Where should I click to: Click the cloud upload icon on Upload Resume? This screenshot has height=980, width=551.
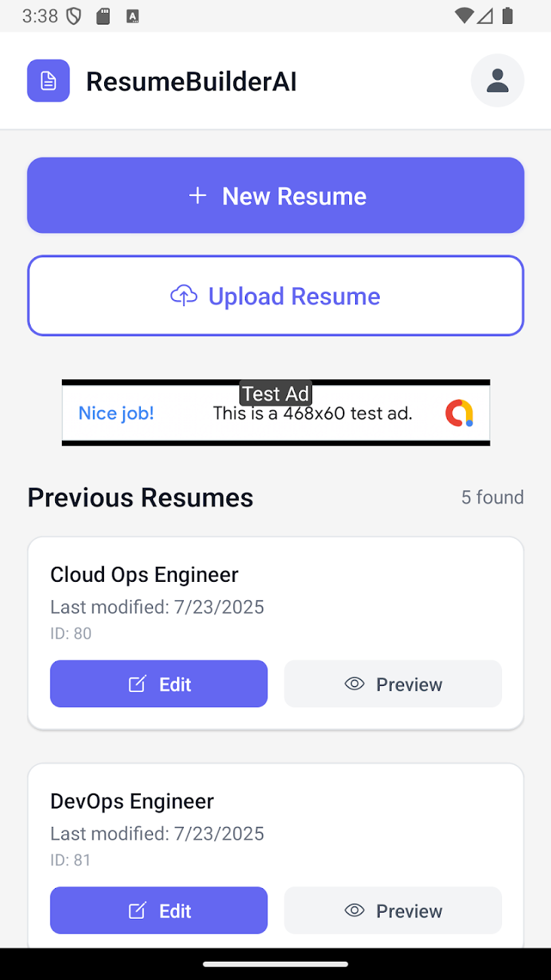coord(182,295)
